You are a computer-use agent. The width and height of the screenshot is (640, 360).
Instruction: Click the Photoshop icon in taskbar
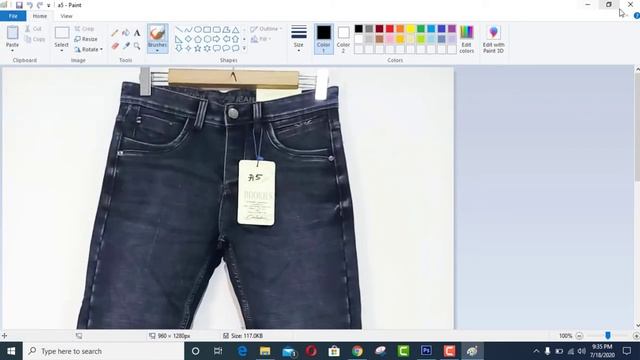point(426,351)
